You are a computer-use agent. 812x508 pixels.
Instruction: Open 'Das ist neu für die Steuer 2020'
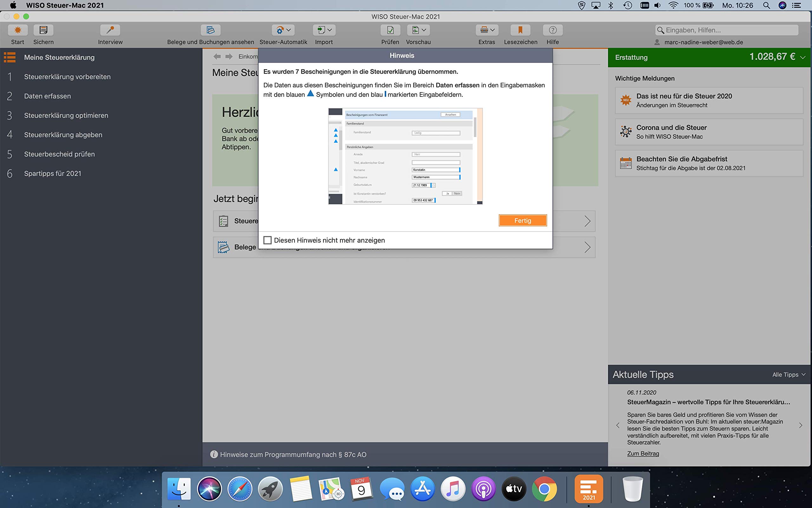[x=709, y=100]
